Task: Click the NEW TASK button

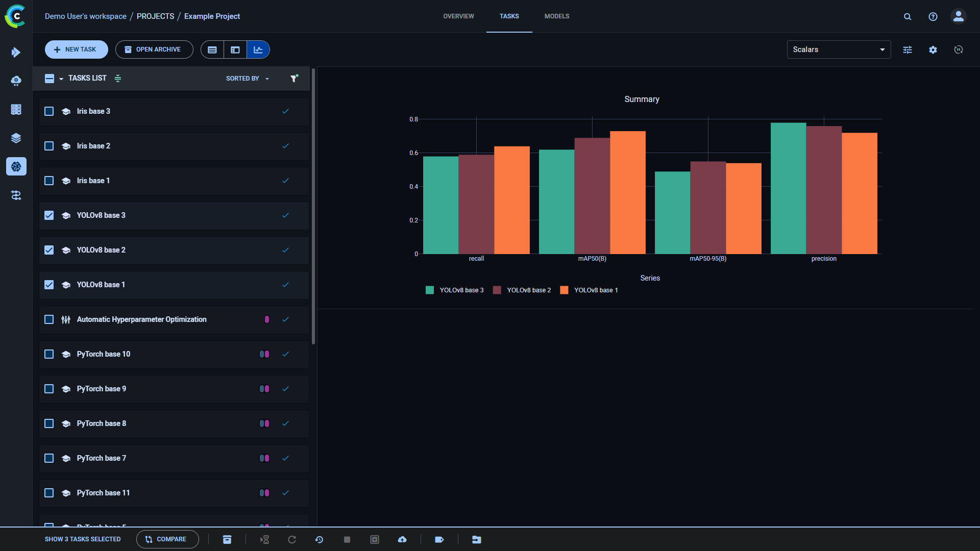Action: click(x=76, y=49)
